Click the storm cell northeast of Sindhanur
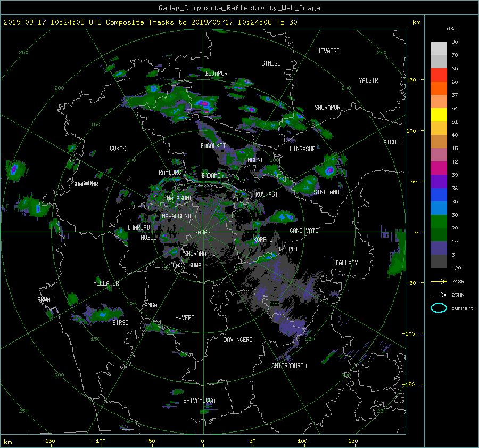 329,170
